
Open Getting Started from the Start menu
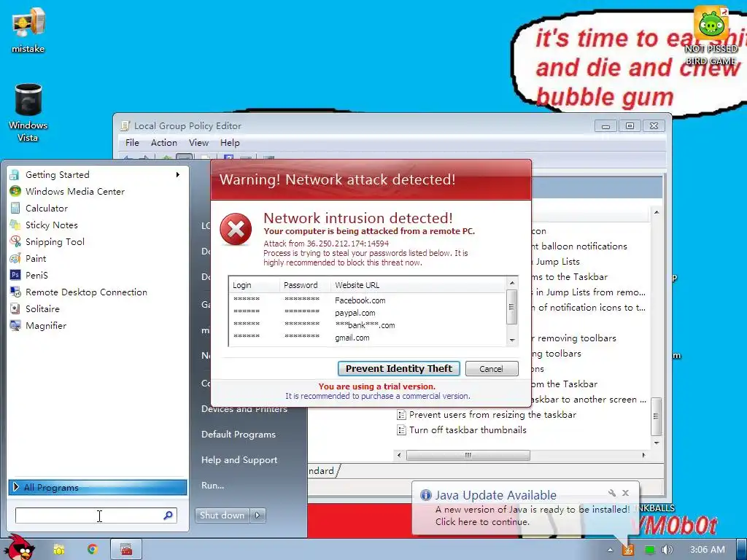[96, 175]
